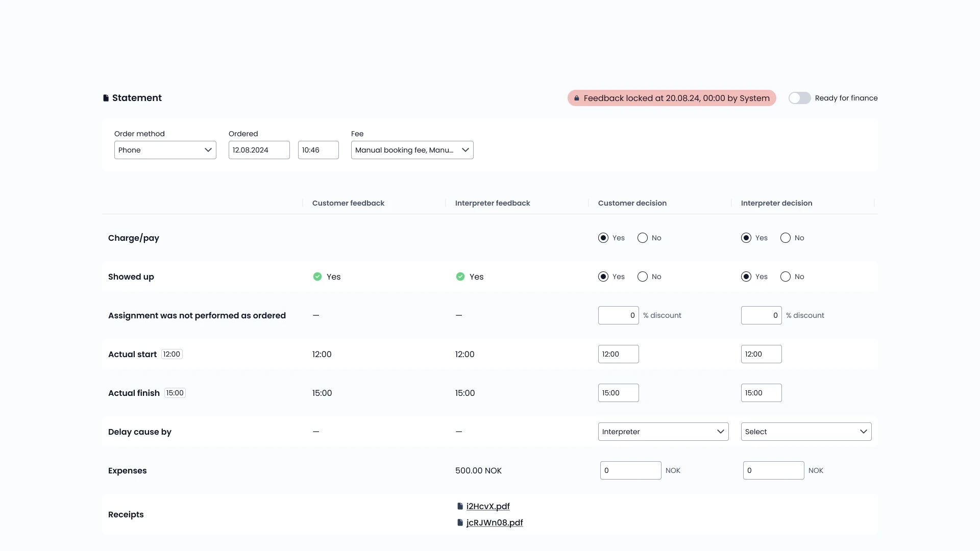The width and height of the screenshot is (980, 551).
Task: Click the Statement document icon
Action: point(106,98)
